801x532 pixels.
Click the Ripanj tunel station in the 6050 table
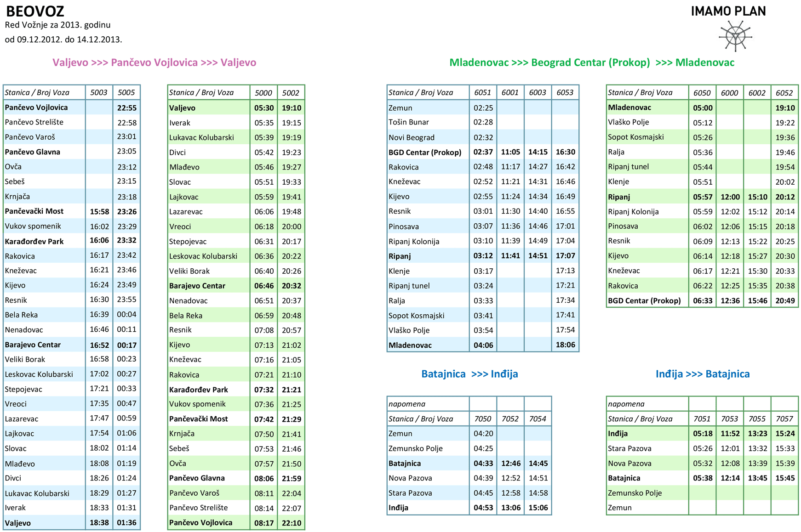coord(628,167)
